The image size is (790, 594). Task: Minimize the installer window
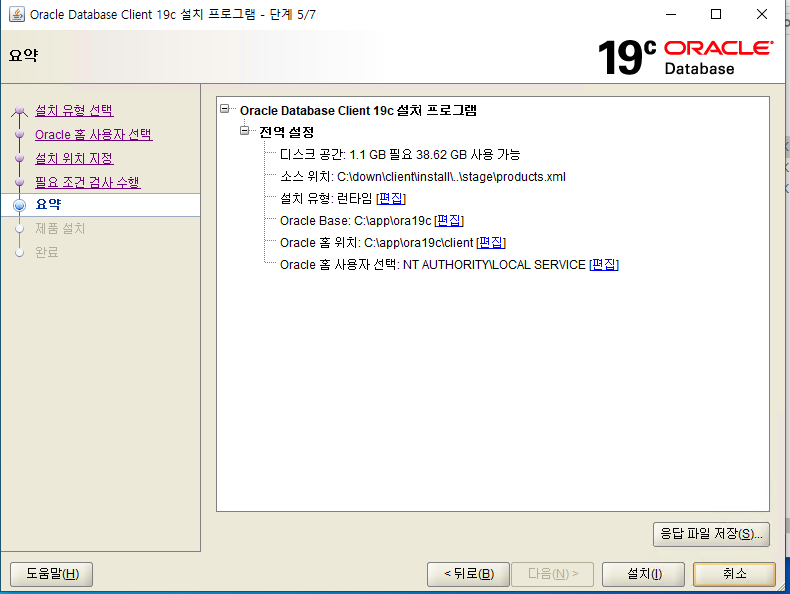coord(671,14)
